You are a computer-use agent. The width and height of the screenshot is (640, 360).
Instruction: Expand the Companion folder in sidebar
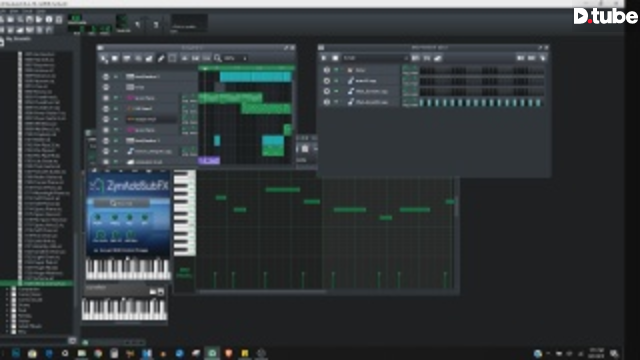point(7,289)
